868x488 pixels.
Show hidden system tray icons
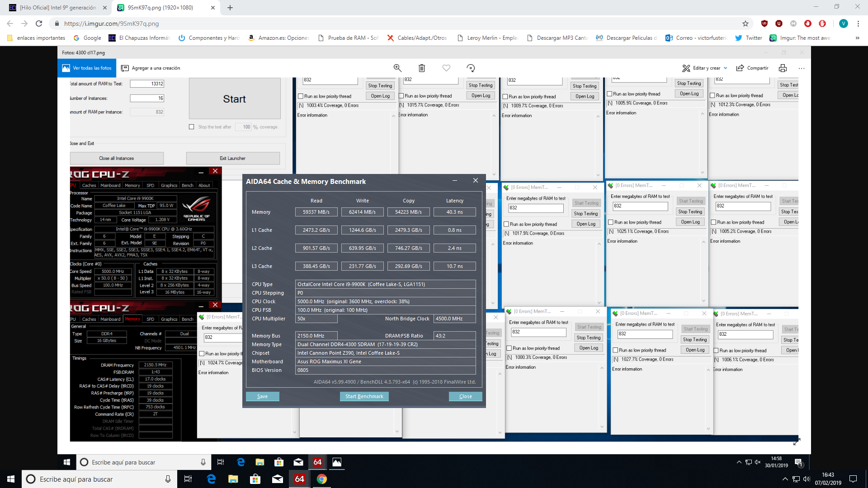785,479
